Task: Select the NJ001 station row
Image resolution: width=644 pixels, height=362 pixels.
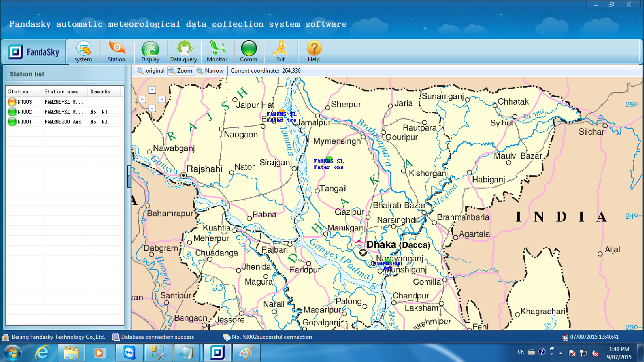Action: (x=65, y=122)
